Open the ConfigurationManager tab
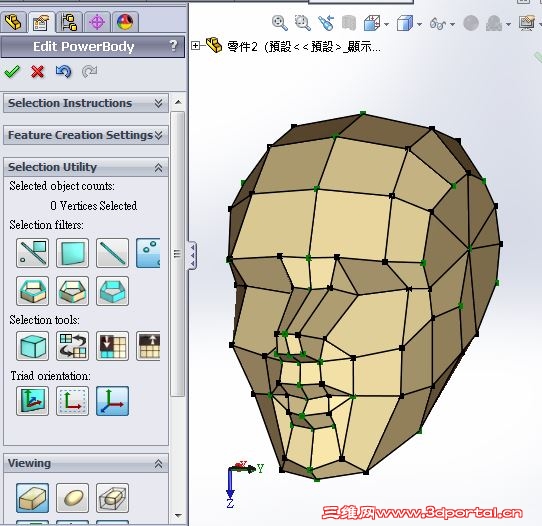 point(69,22)
